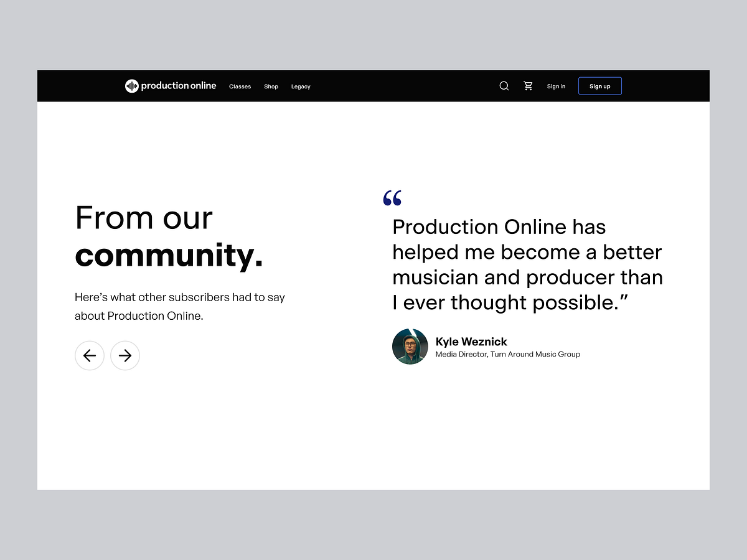
Task: Click the 'From our community' heading
Action: [168, 236]
